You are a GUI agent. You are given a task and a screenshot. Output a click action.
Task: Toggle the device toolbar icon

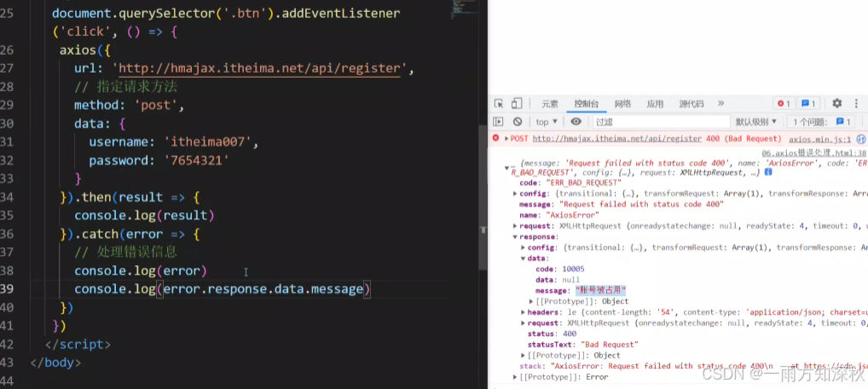tap(517, 103)
